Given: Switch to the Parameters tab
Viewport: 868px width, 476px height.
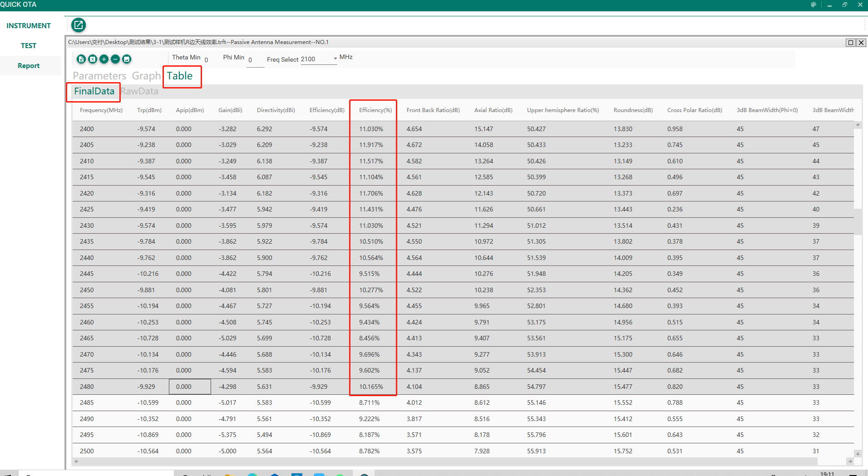Looking at the screenshot, I should (99, 76).
